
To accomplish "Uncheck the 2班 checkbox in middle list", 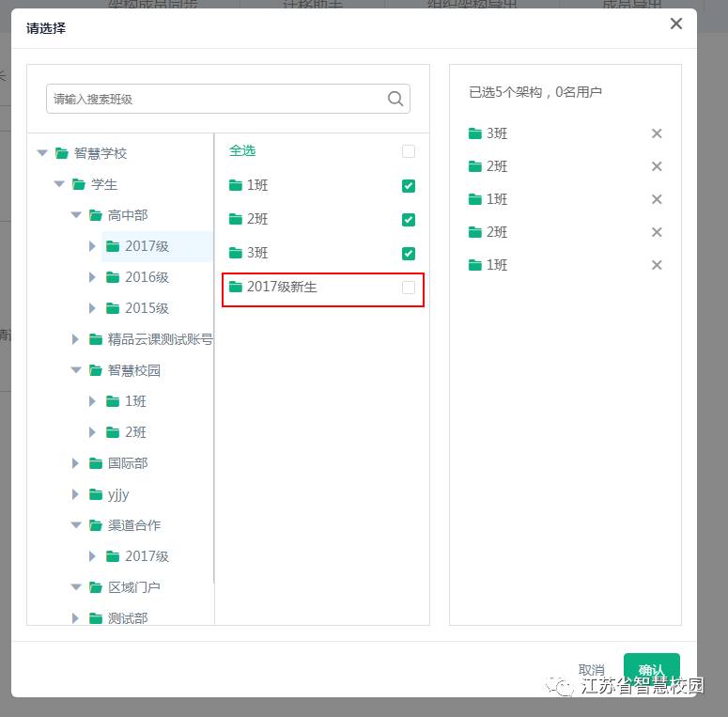I will [409, 220].
